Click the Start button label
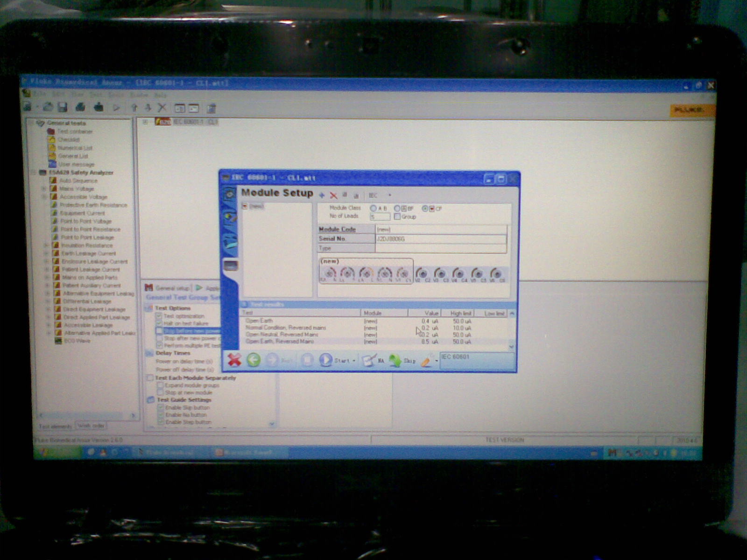This screenshot has width=747, height=560. click(341, 360)
